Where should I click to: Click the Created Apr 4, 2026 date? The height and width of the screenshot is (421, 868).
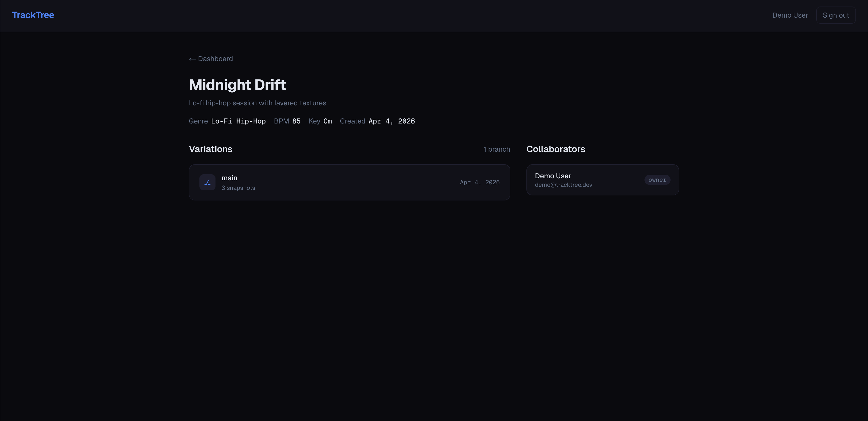click(391, 121)
